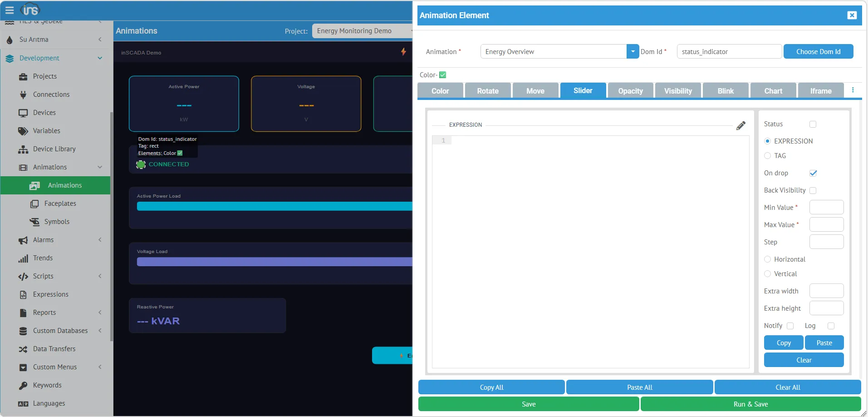
Task: Click the Active Power Load progress bar
Action: pyautogui.click(x=272, y=206)
